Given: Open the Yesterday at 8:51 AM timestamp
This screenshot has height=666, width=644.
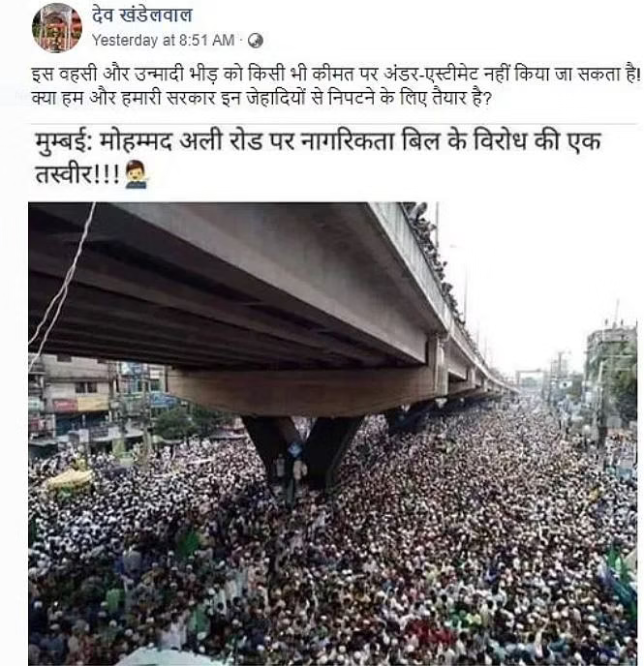Looking at the screenshot, I should coord(163,41).
